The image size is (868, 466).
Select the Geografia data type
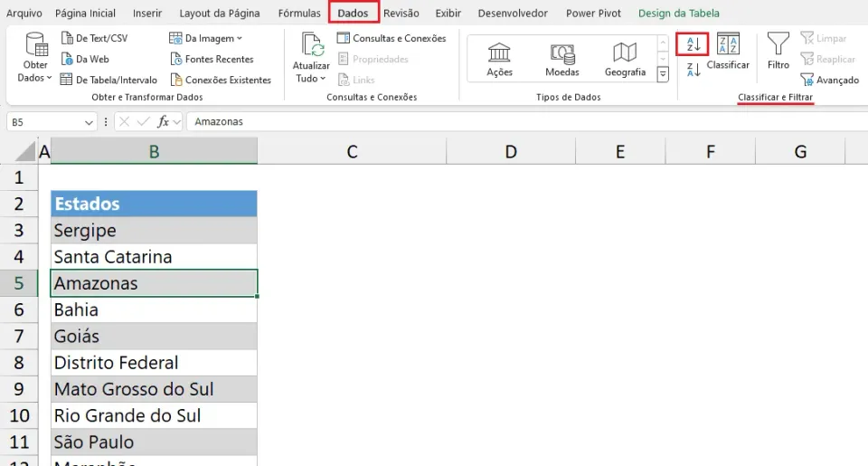point(625,60)
